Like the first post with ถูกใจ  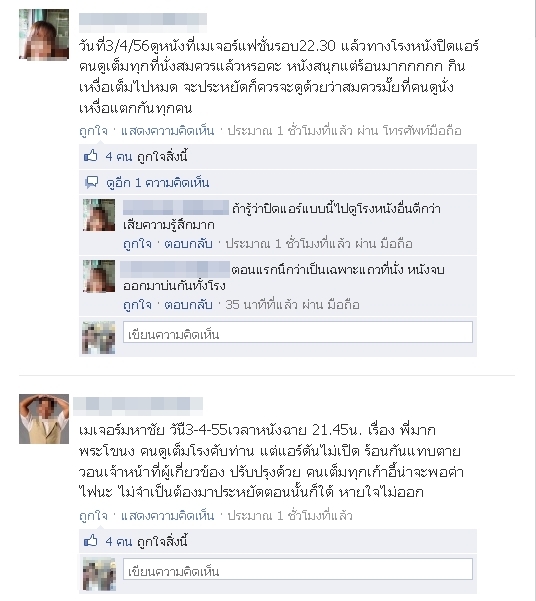coord(93,131)
